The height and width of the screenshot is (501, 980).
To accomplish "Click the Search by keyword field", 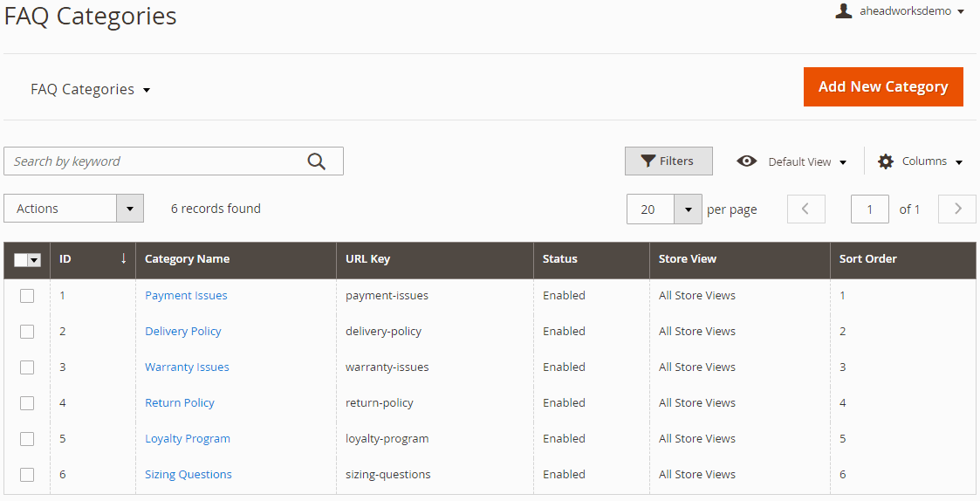I will [x=157, y=161].
